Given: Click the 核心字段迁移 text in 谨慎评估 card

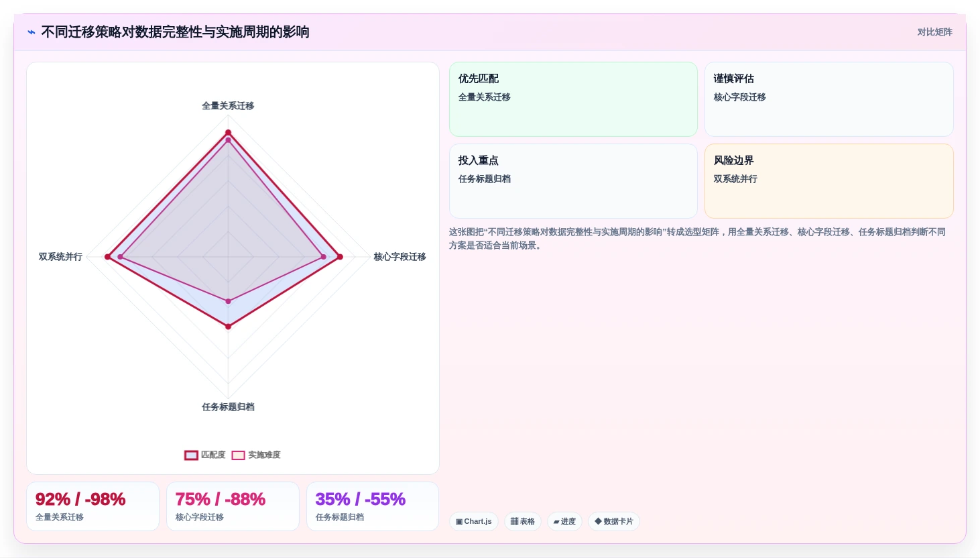Looking at the screenshot, I should pyautogui.click(x=740, y=97).
